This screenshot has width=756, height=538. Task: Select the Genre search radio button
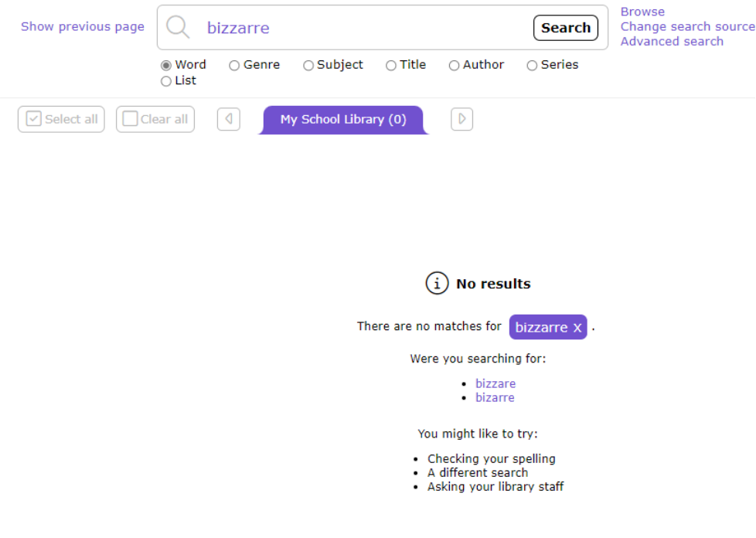[234, 65]
